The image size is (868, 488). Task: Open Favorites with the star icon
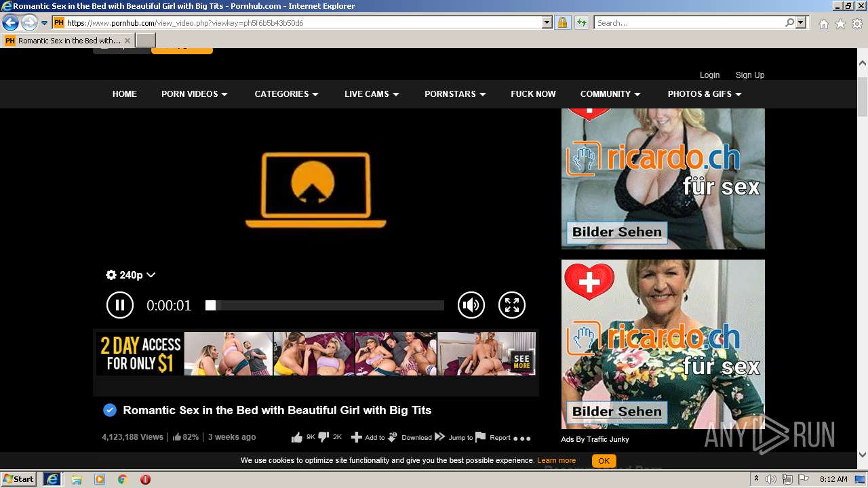[x=840, y=24]
